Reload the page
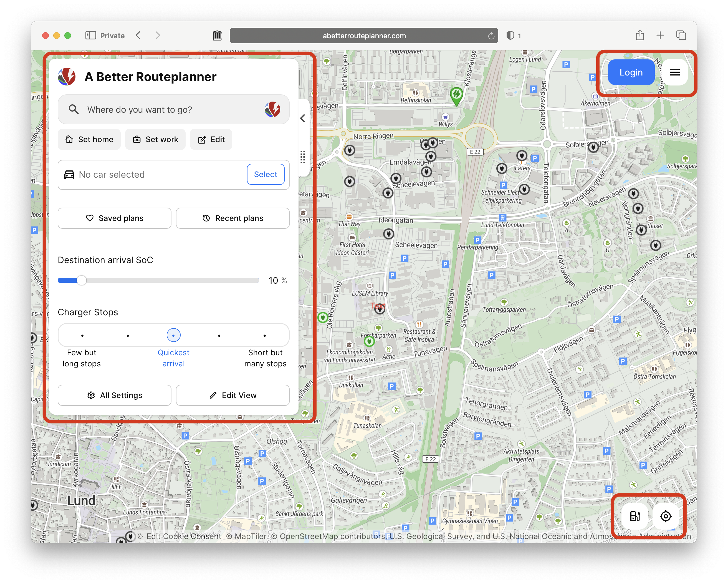The height and width of the screenshot is (584, 728). click(x=491, y=36)
